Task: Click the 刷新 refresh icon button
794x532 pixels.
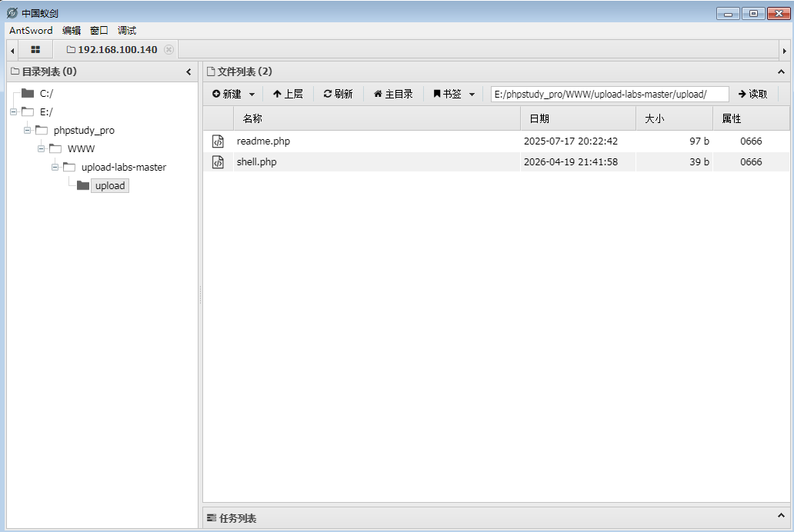Action: click(x=338, y=94)
